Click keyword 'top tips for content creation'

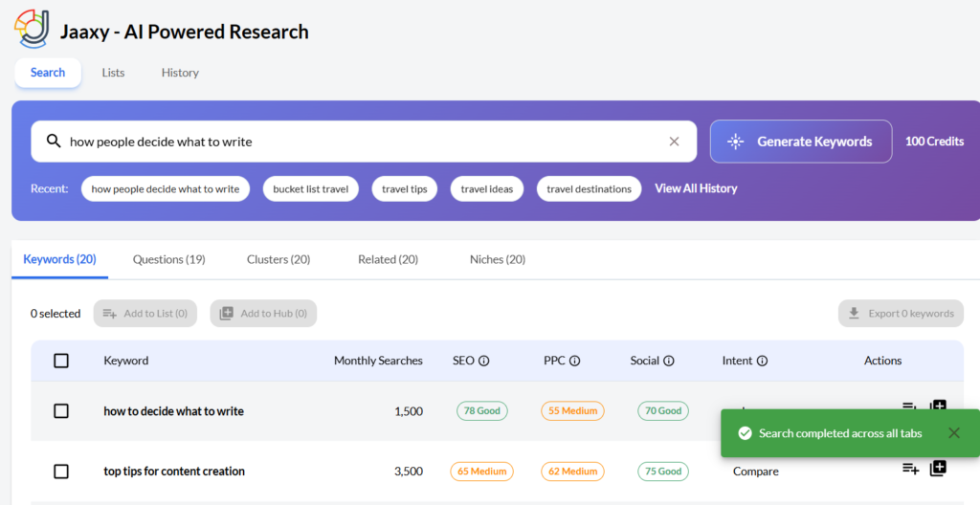click(x=174, y=472)
